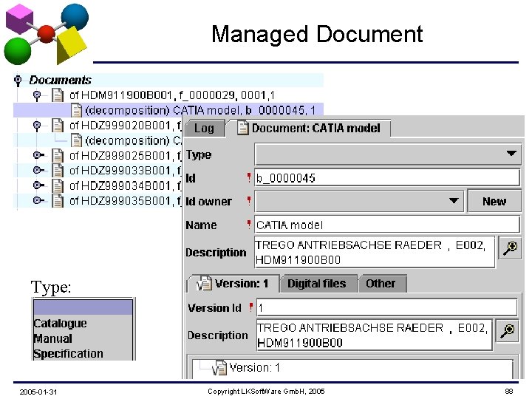Click document icon of HDZ999035B001 row

[58, 200]
